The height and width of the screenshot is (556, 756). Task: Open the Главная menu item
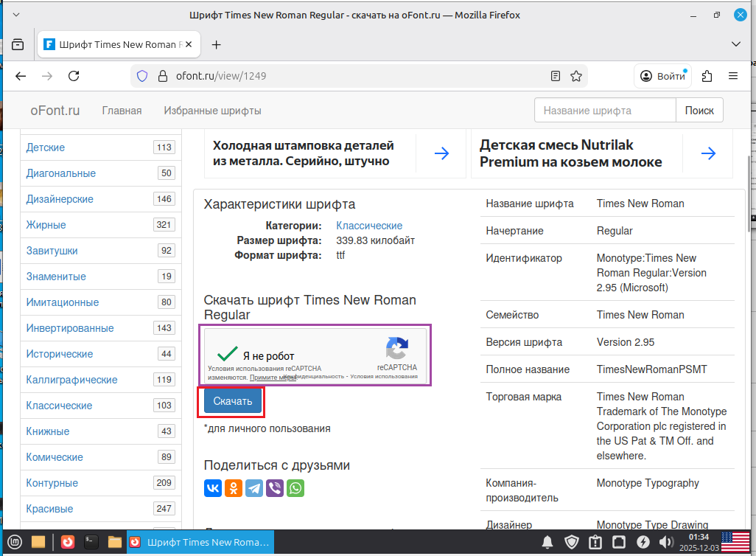[x=122, y=111]
